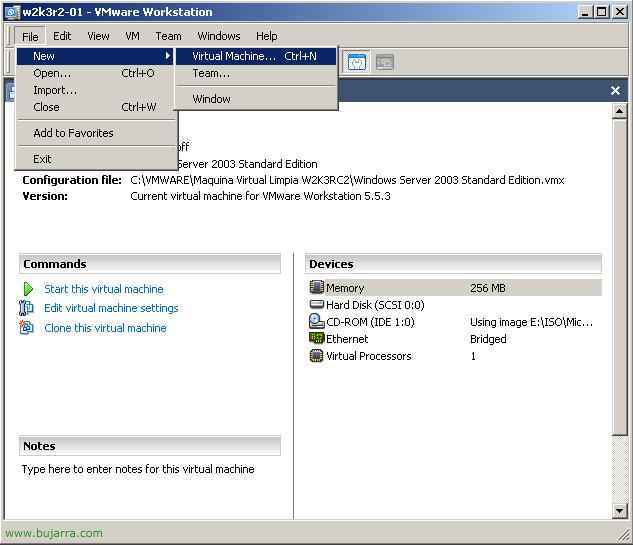Click the VMware Workstation 5.5.3 version text

click(260, 196)
